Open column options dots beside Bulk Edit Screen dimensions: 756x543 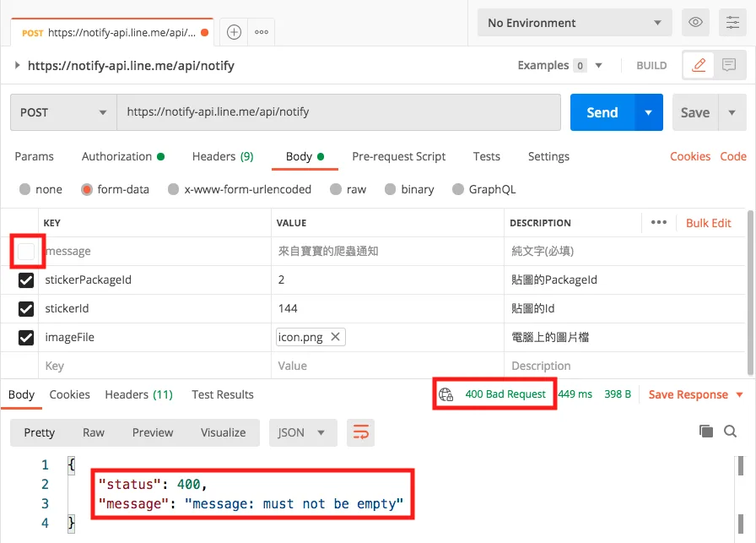659,222
